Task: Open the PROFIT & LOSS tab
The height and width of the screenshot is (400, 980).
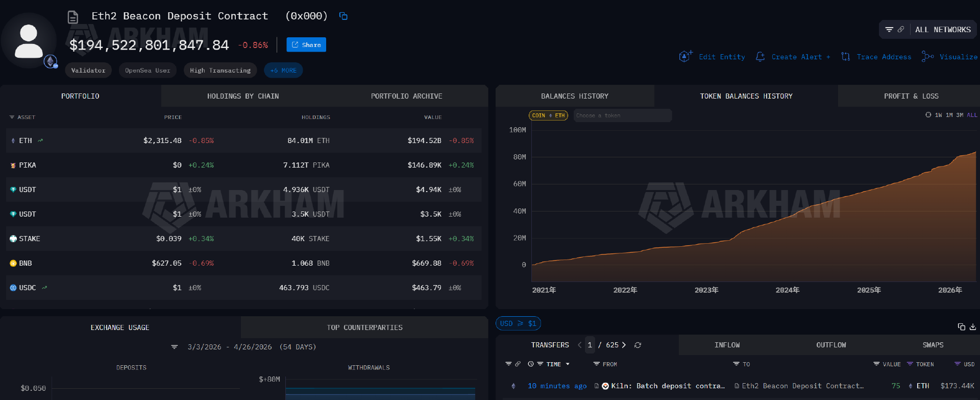Action: coord(911,96)
